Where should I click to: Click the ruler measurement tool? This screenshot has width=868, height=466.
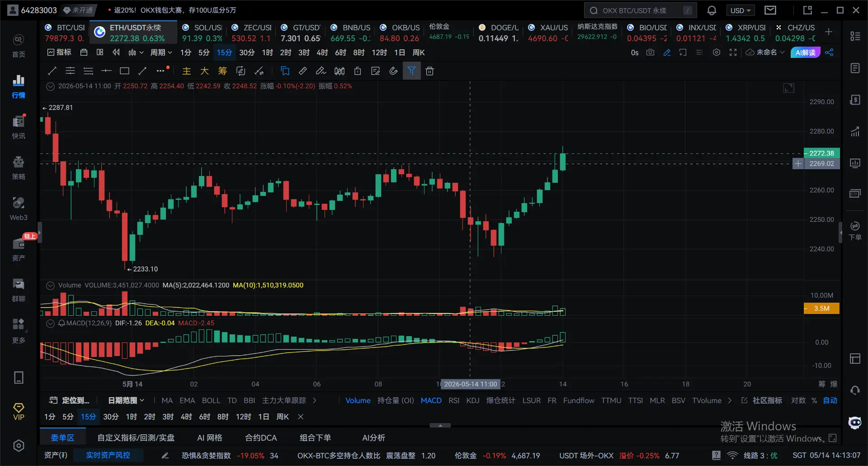(303, 71)
